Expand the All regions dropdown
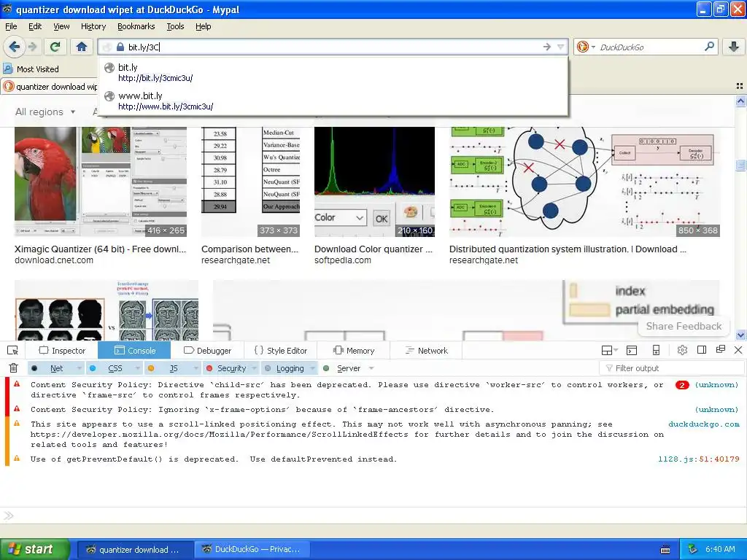 coord(45,112)
